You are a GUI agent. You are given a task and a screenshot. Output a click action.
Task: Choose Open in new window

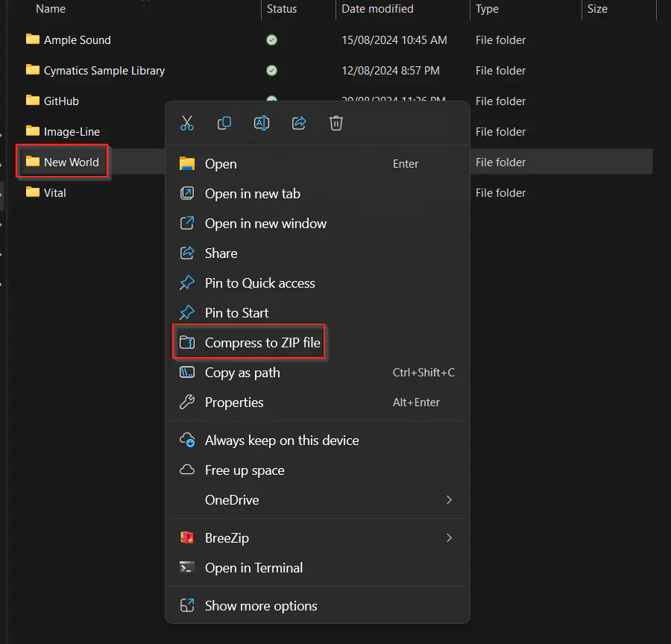coord(265,224)
